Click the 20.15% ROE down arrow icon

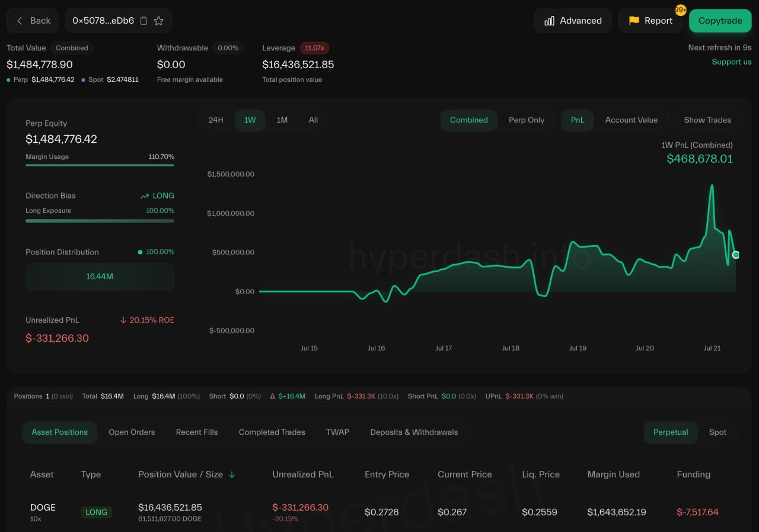pyautogui.click(x=123, y=320)
